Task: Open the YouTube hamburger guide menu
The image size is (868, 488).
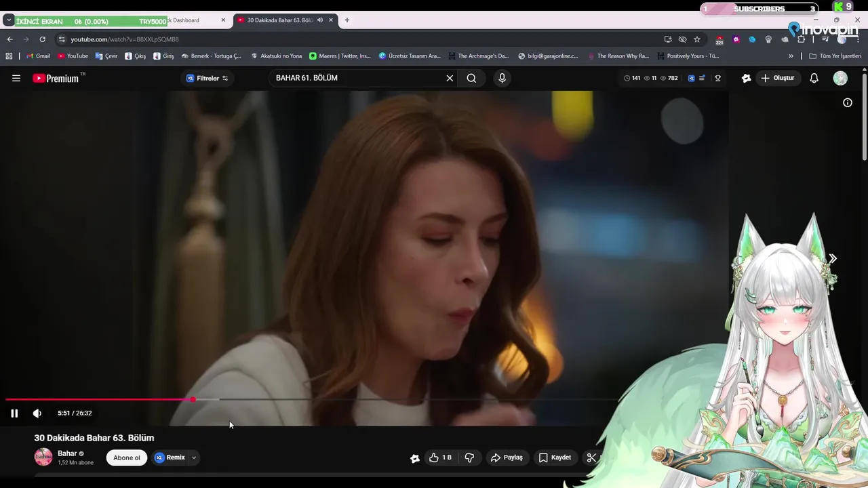Action: (16, 78)
